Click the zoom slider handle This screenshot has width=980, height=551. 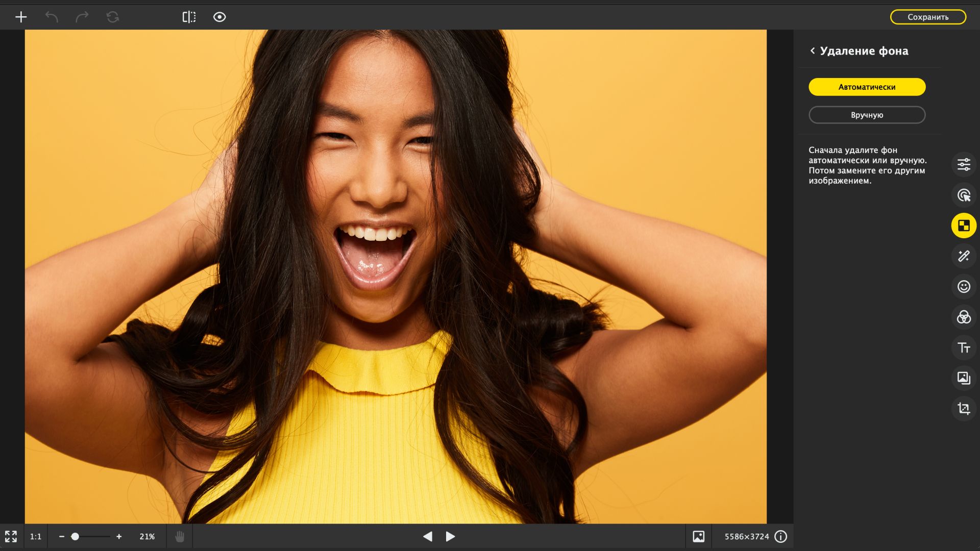[x=75, y=537]
